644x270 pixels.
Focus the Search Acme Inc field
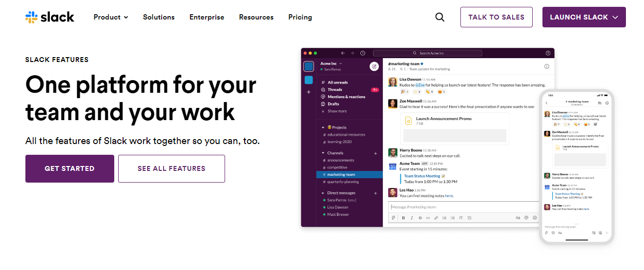pos(427,53)
